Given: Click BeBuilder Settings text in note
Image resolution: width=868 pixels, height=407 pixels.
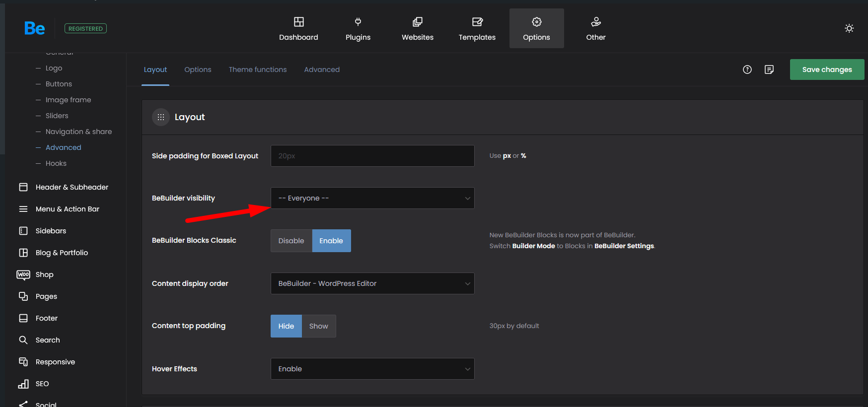Looking at the screenshot, I should 624,246.
